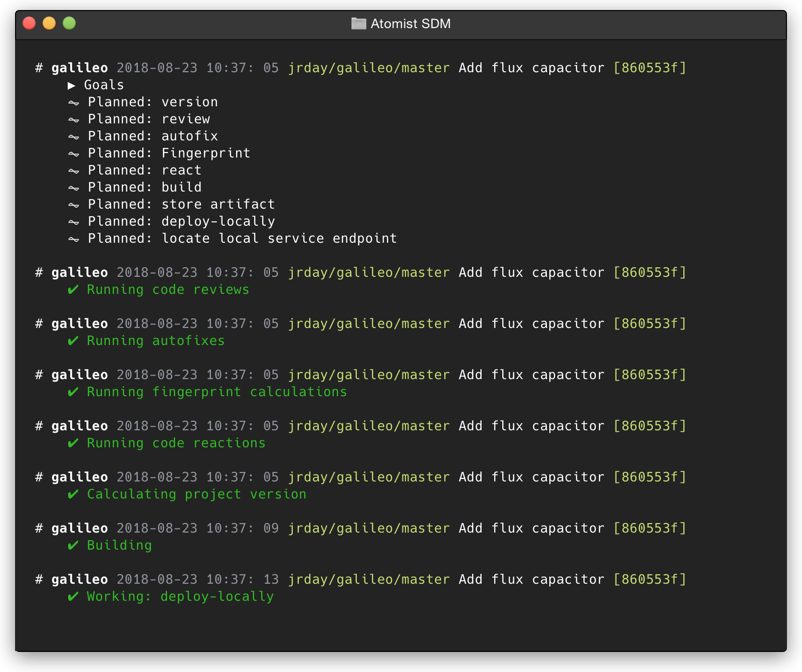802x672 pixels.
Task: Click the green 'Running autofixes' text
Action: coord(156,341)
